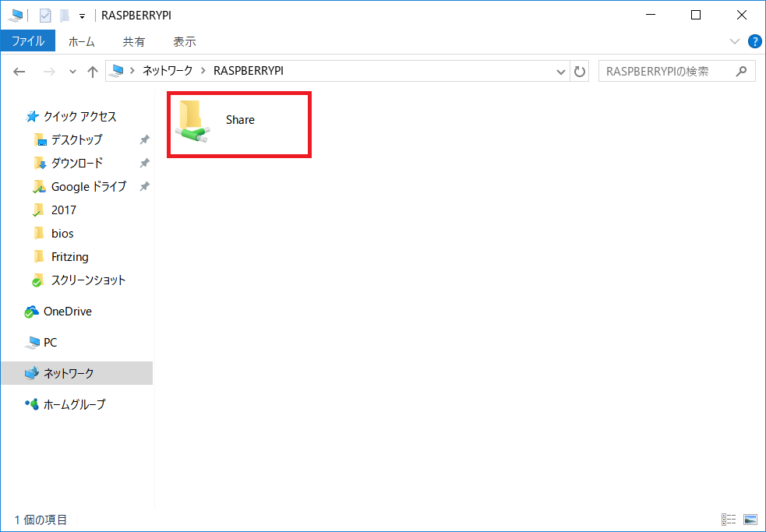Open the address bar history dropdown

[561, 72]
